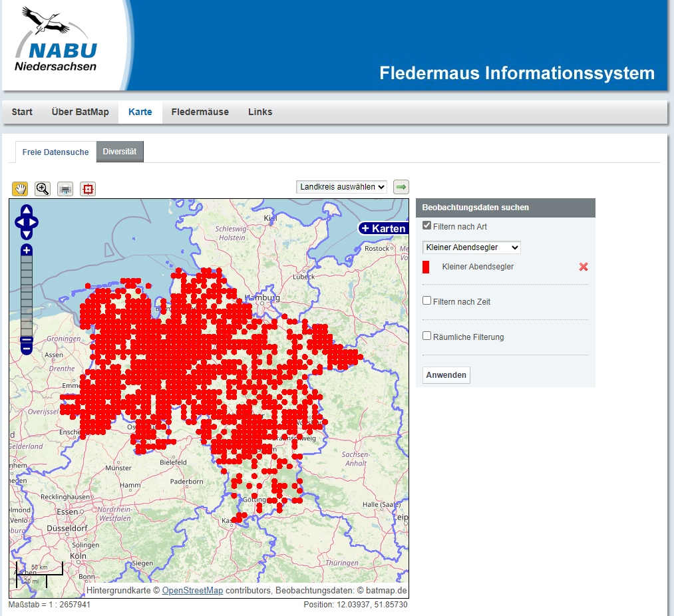
Task: Select the hand pan tool
Action: (21, 188)
